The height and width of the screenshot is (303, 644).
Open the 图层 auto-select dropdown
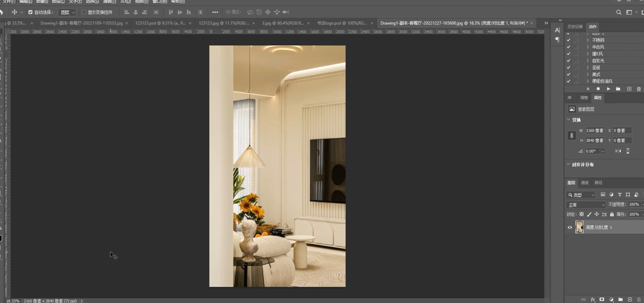pyautogui.click(x=67, y=12)
